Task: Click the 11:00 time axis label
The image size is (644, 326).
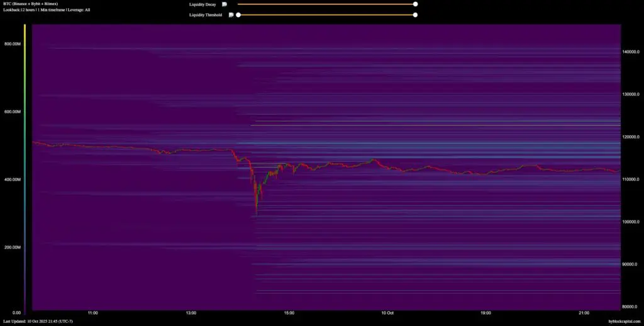Action: click(92, 312)
